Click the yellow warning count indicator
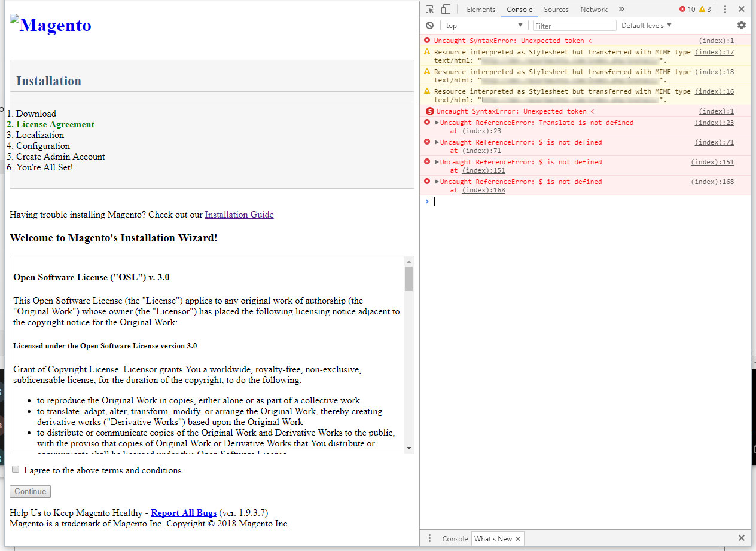 tap(706, 9)
